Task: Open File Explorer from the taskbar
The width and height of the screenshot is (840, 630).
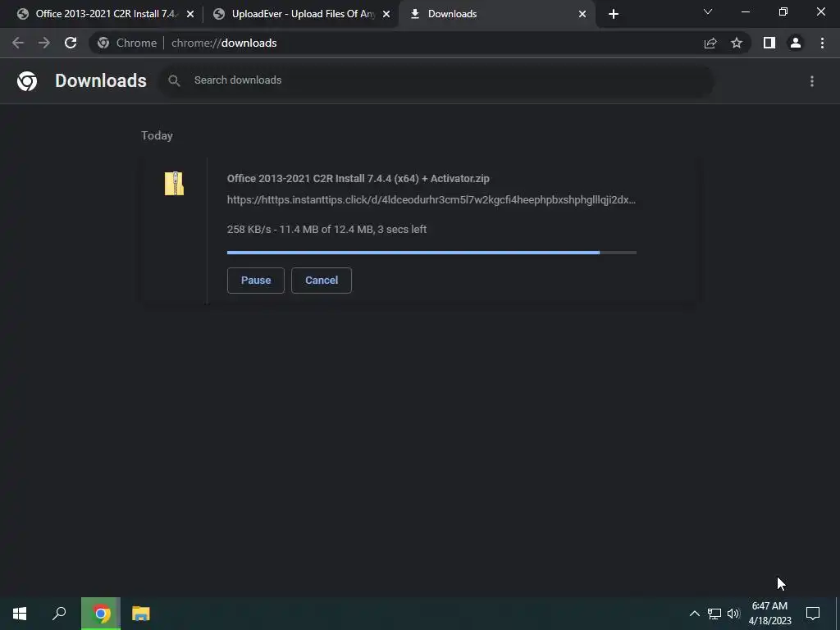Action: click(141, 614)
